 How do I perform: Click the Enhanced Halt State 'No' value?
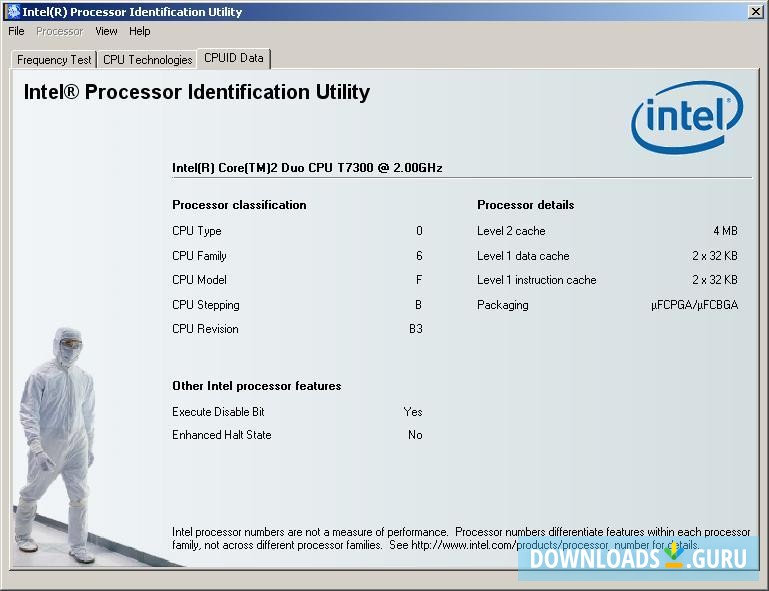(x=415, y=435)
